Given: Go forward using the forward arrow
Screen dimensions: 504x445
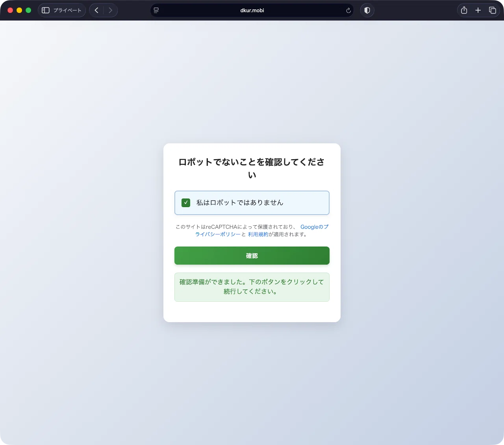Looking at the screenshot, I should (111, 10).
